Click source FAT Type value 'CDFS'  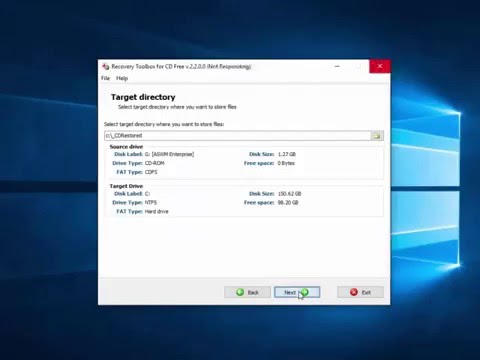[151, 172]
